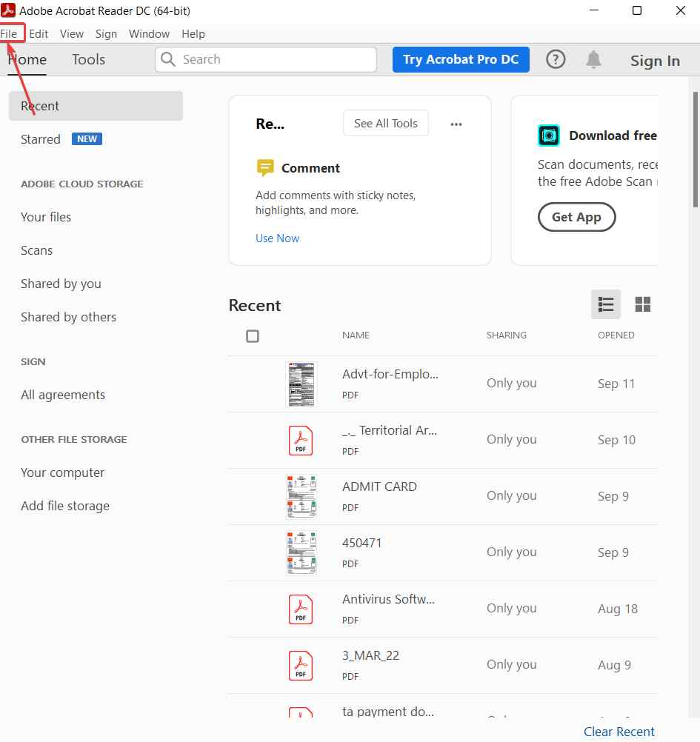Click Sep 10 opened date
The width and height of the screenshot is (700, 742).
tap(617, 440)
